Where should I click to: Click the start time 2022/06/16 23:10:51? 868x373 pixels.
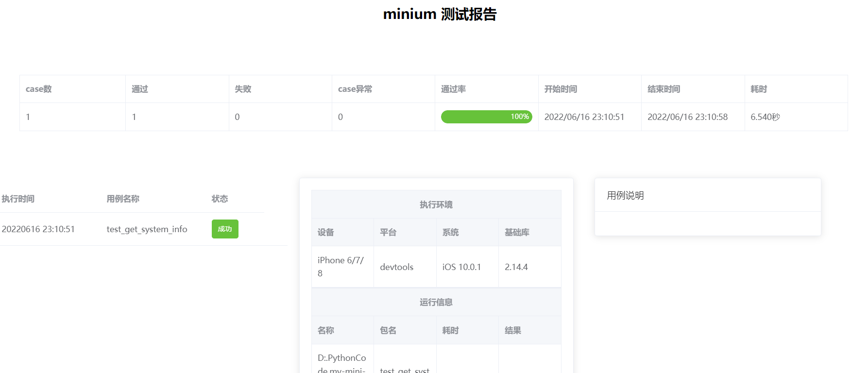[584, 117]
